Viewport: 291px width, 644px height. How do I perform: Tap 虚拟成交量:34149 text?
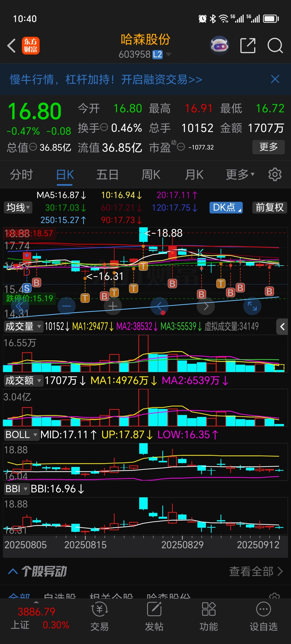[231, 326]
